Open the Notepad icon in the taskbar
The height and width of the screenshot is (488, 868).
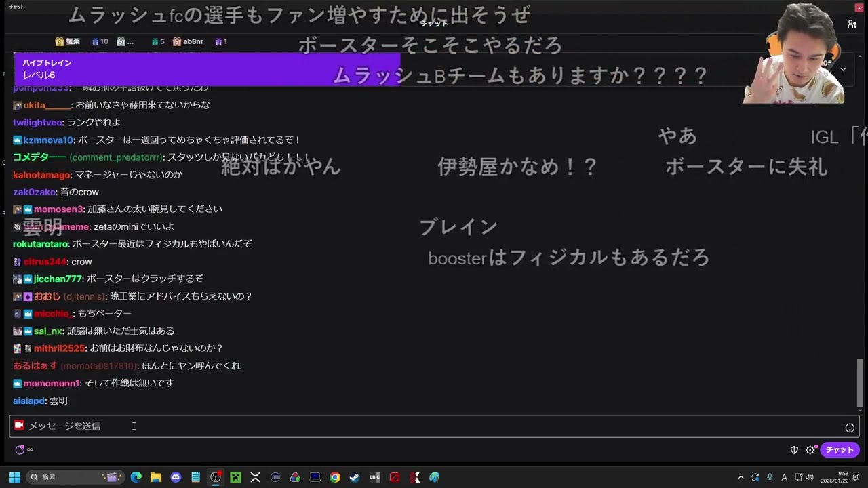[x=195, y=477]
